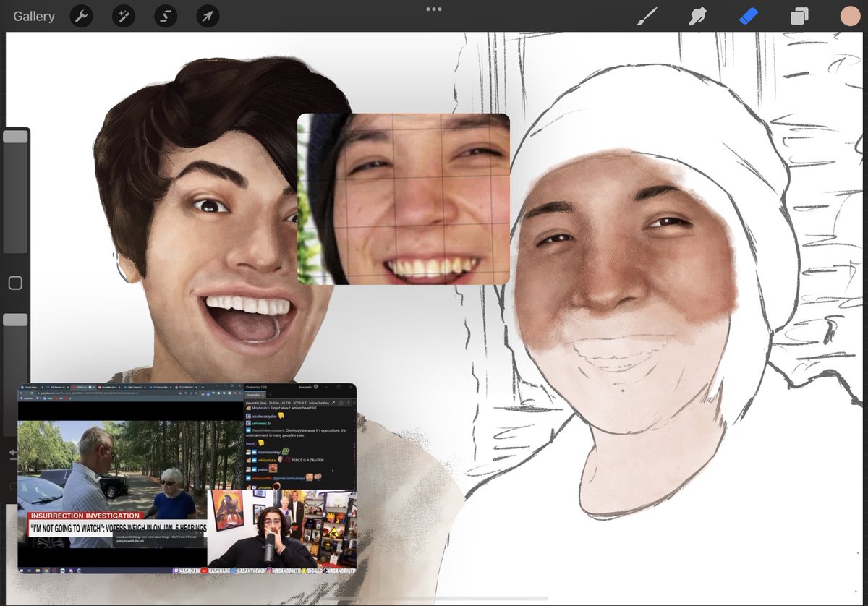Tap the gridded reference photo window
Image resolution: width=868 pixels, height=606 pixels.
[403, 199]
